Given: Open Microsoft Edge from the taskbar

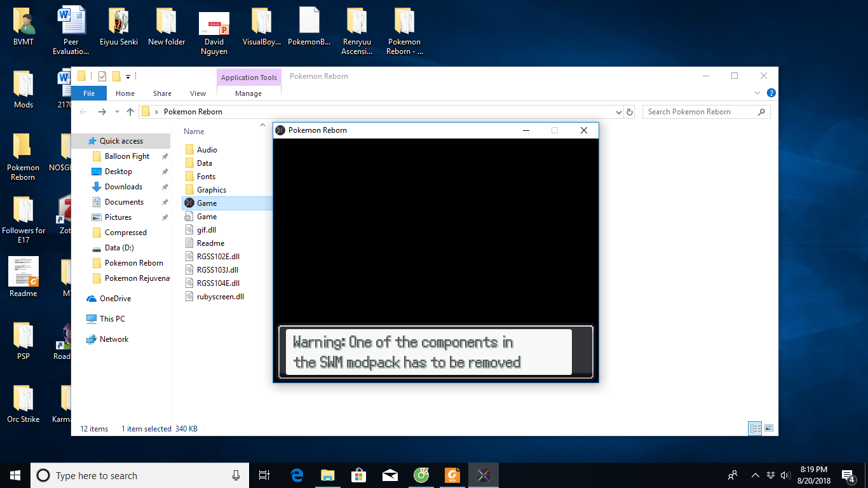Looking at the screenshot, I should pyautogui.click(x=297, y=475).
